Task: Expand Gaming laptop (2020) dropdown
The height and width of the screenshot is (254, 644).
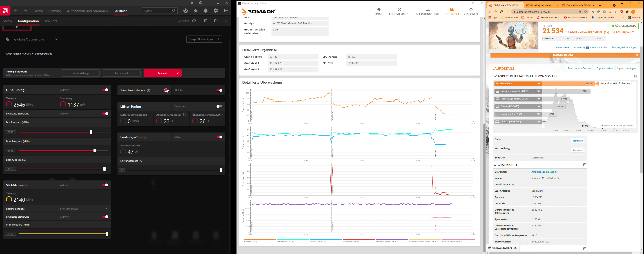Action: 539,114
